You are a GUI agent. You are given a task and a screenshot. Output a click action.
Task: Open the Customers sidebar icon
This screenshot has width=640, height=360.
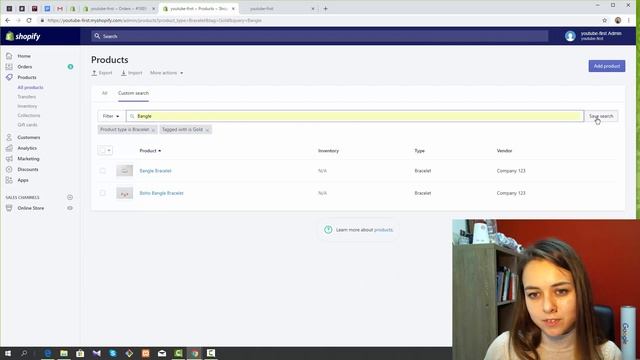9,138
